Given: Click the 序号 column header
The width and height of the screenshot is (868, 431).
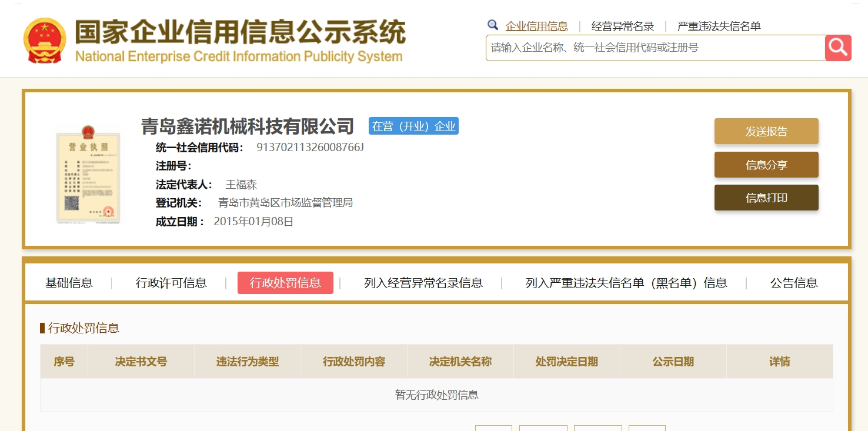Looking at the screenshot, I should [64, 362].
